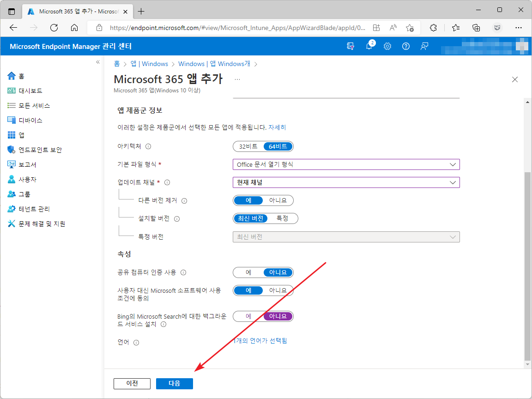Open portal settings gear
Viewport: 532px width, 399px height.
(387, 46)
